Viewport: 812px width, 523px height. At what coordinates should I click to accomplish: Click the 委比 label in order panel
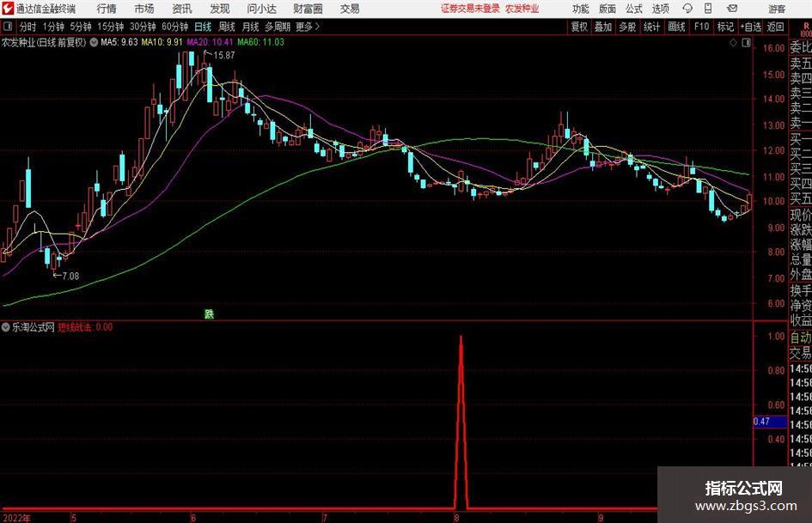801,47
